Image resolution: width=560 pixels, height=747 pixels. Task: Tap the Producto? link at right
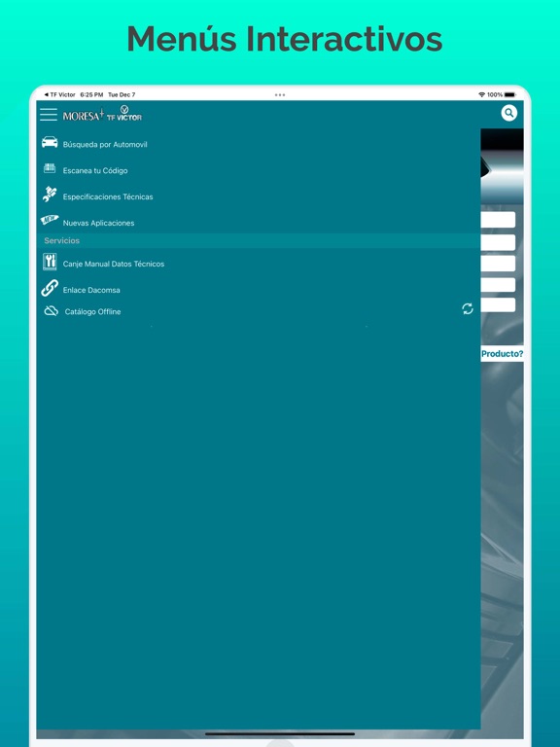(502, 353)
